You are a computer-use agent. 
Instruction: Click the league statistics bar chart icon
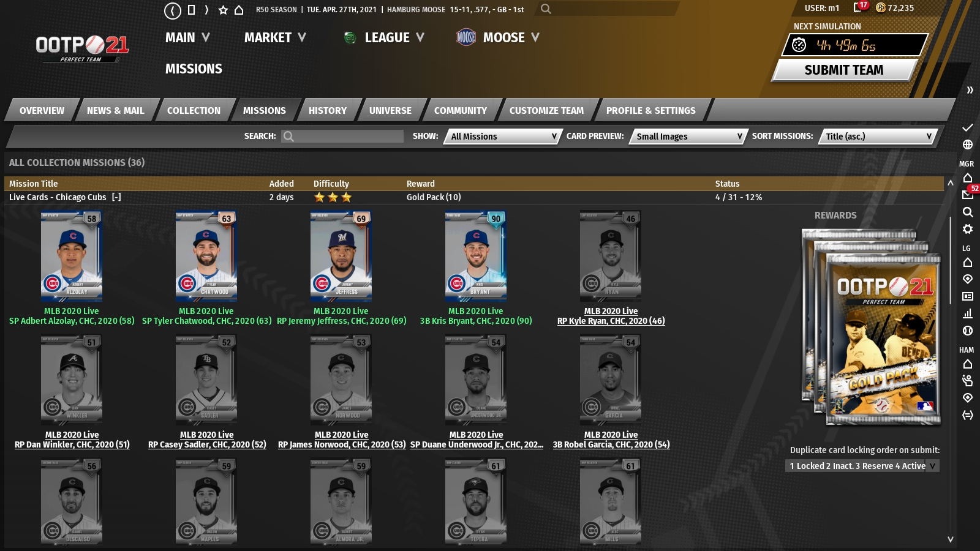pyautogui.click(x=968, y=313)
